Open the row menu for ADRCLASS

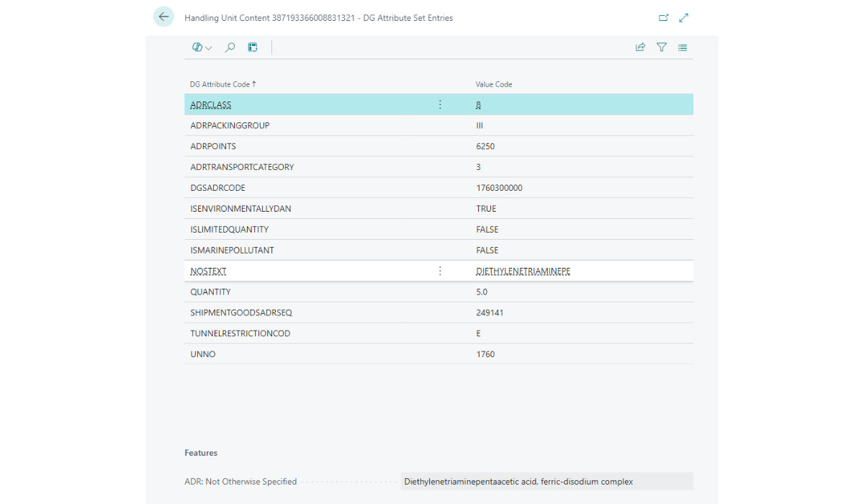440,105
